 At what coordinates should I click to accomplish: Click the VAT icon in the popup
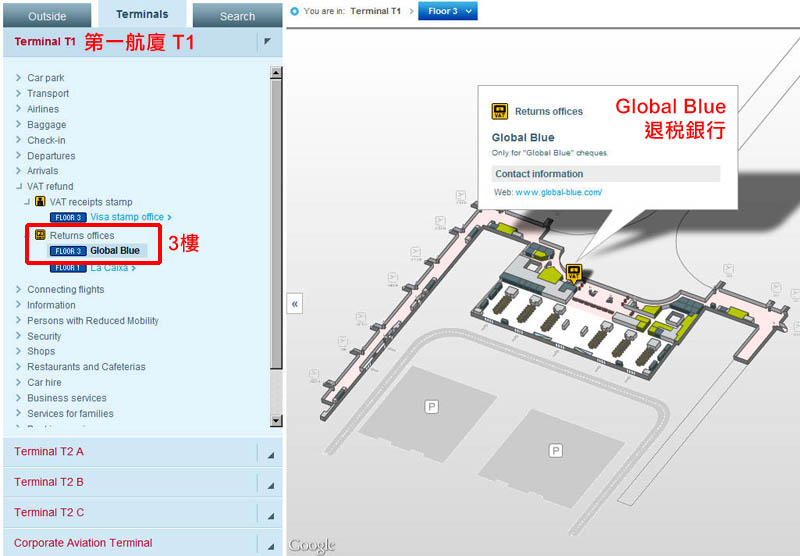click(x=499, y=111)
